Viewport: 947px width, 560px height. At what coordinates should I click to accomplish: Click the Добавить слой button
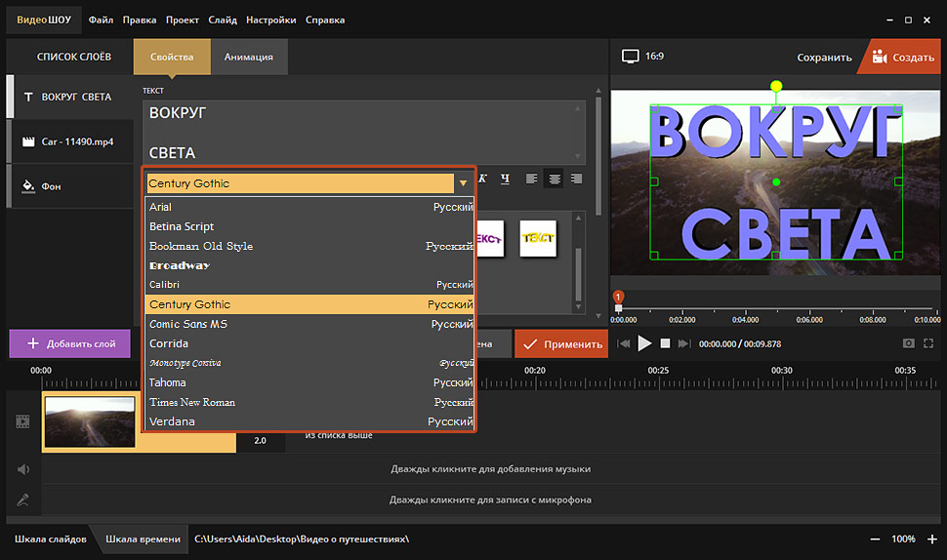click(x=70, y=343)
